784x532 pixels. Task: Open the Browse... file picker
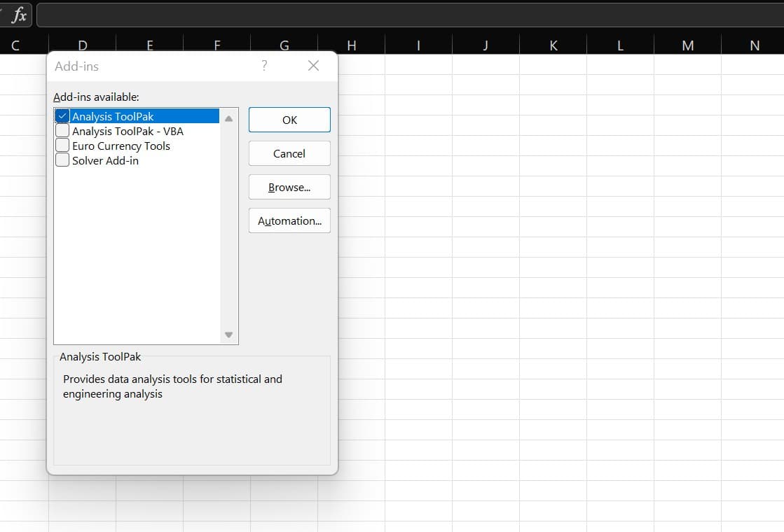pos(289,187)
